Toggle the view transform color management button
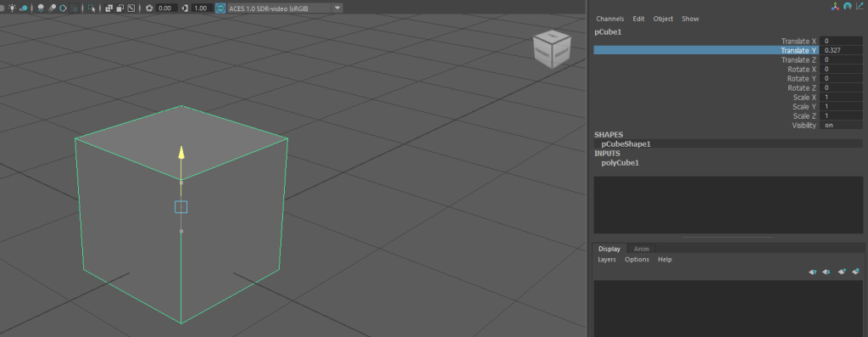This screenshot has width=868, height=337. [220, 8]
